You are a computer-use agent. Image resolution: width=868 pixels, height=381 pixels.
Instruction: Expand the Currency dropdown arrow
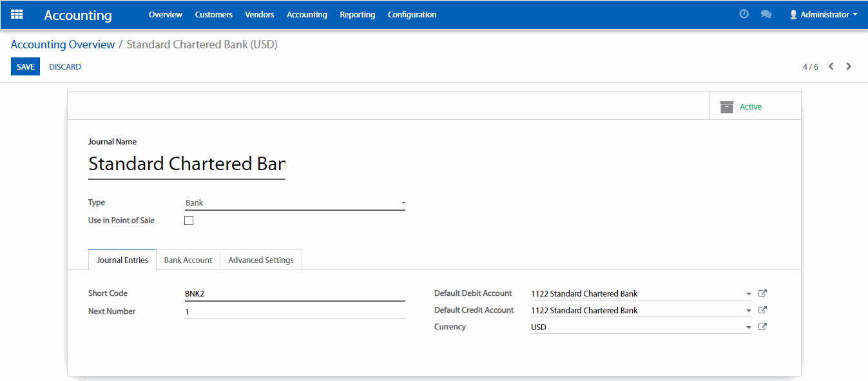748,327
